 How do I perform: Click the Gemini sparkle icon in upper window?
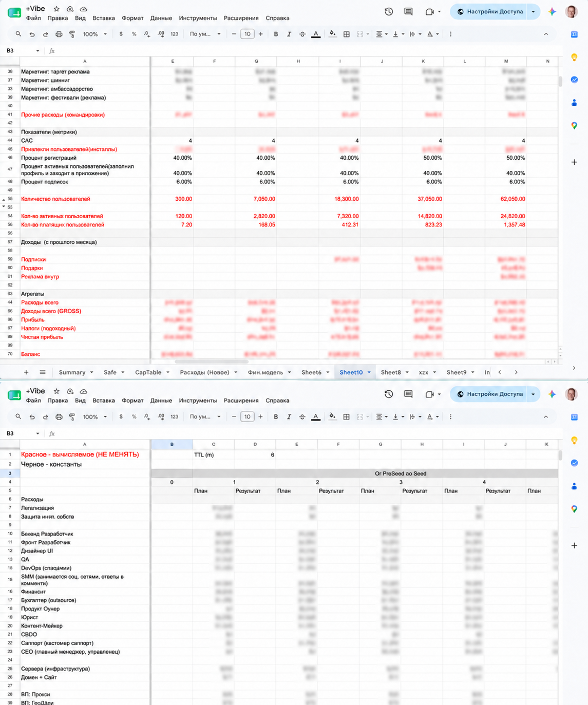click(x=552, y=11)
